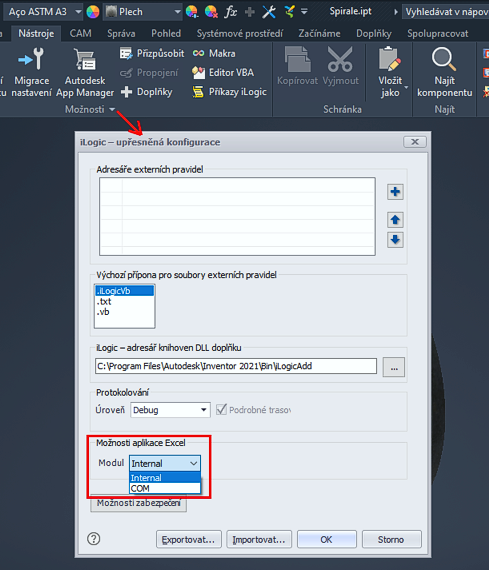Open the fx parameters icon
This screenshot has width=489, height=570.
[x=231, y=12]
